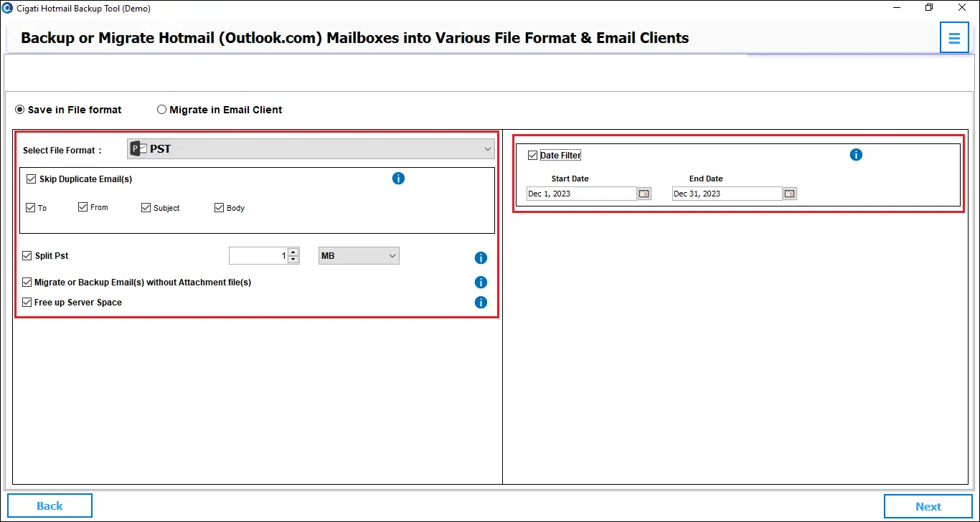Click info icon beside Date Filter
This screenshot has height=522, width=980.
(856, 154)
